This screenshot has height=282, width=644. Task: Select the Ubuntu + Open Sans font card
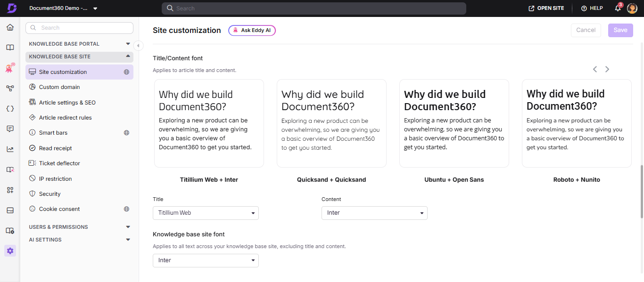tap(454, 123)
